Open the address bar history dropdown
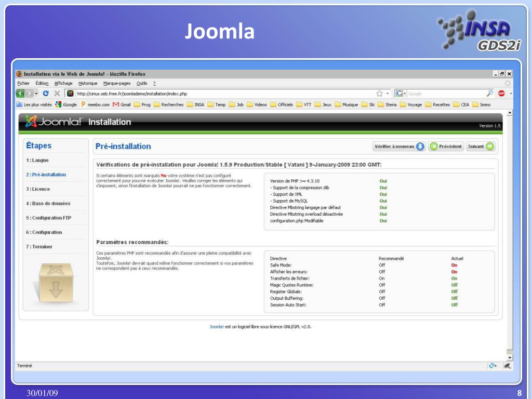532x399 pixels. [x=388, y=94]
